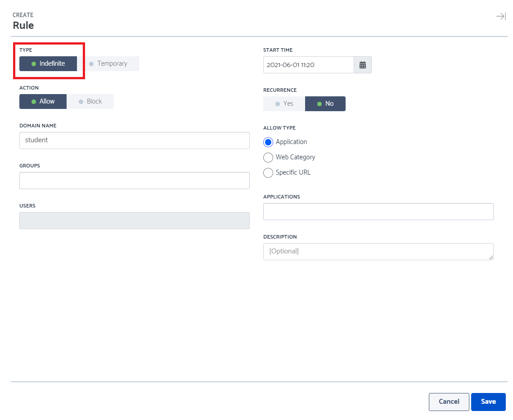Click the disabled Users field

[135, 221]
